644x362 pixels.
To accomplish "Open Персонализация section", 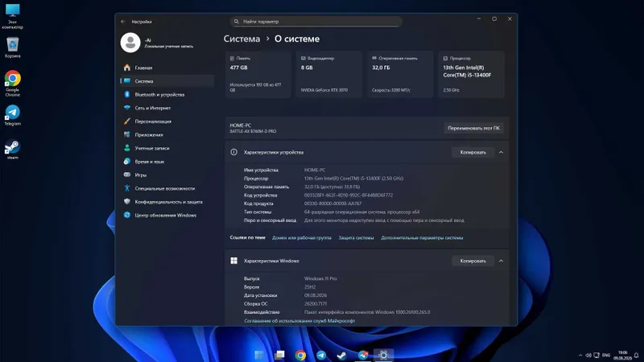I will [167, 121].
